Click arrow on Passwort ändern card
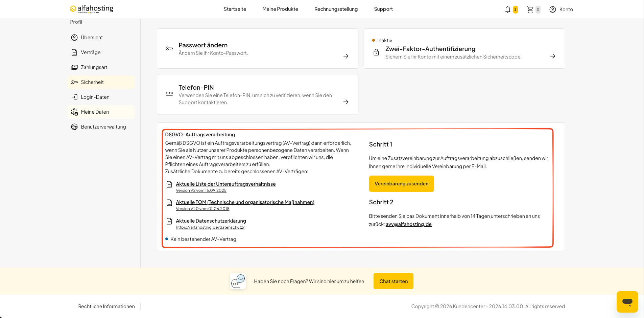The image size is (644, 318). [346, 56]
